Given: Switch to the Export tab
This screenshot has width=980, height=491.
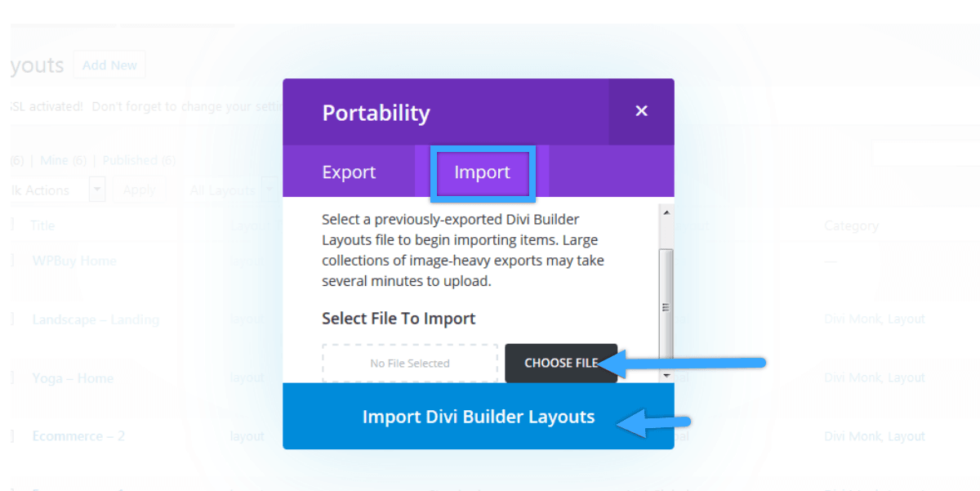Looking at the screenshot, I should [x=349, y=172].
